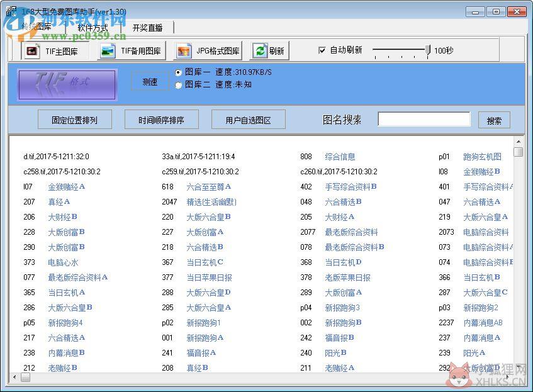Screen dimensions: 533x392
Task: Open the 真经A link
Action: point(59,202)
